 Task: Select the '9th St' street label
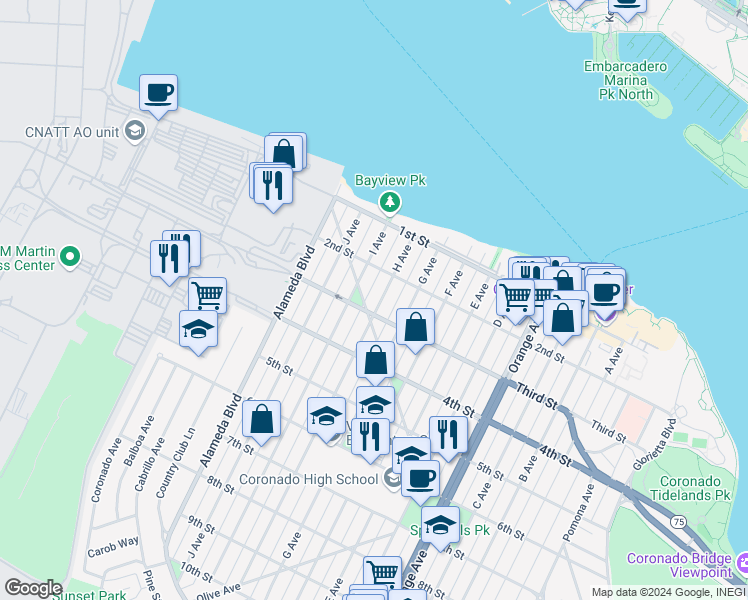click(x=201, y=524)
